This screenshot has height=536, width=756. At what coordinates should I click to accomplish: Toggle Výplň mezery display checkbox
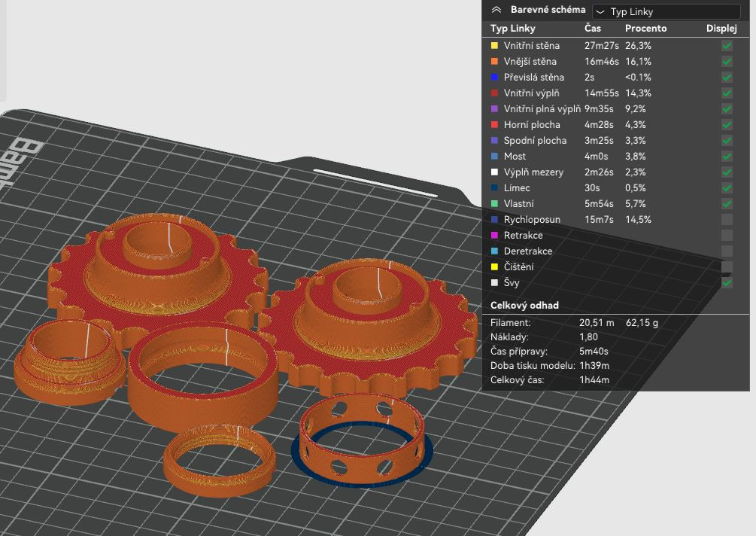pyautogui.click(x=727, y=172)
